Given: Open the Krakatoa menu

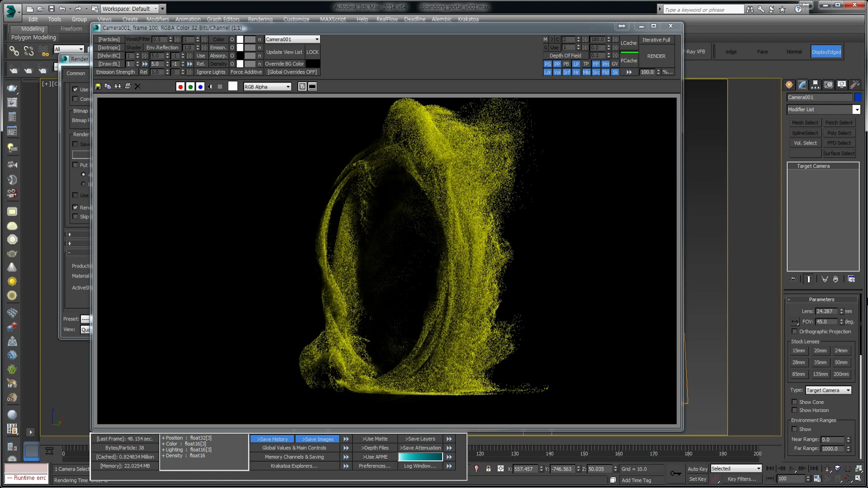Looking at the screenshot, I should [x=468, y=19].
